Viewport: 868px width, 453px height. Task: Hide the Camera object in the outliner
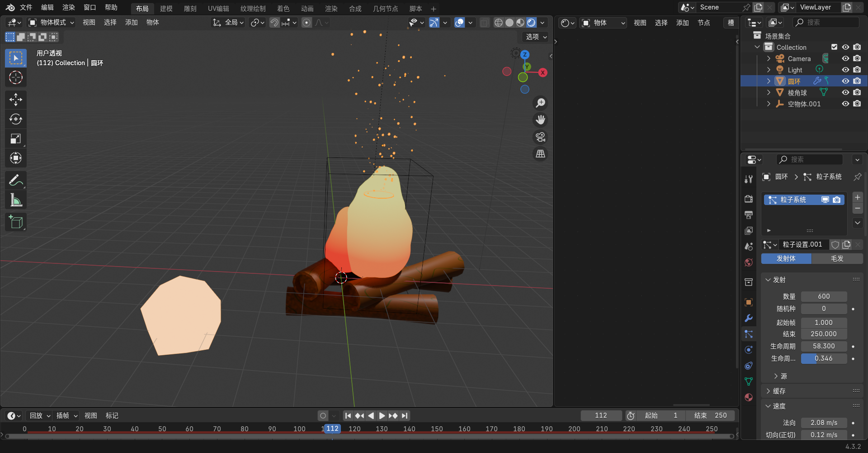[845, 58]
